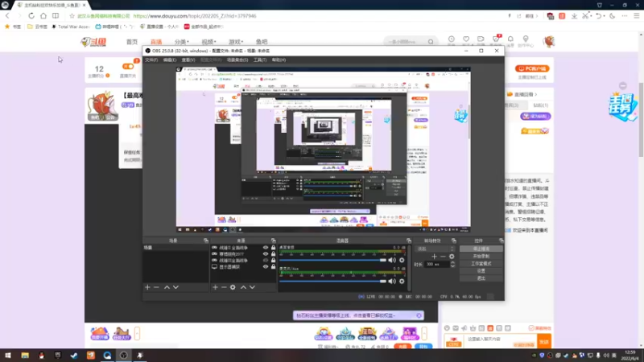
Task: Enable Studio Mode in the Controls panel
Action: pos(481,264)
